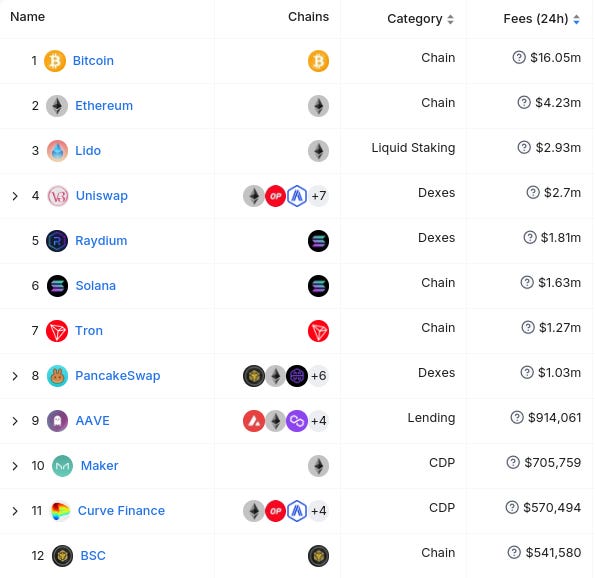This screenshot has height=578, width=595.
Task: Open the Solana link
Action: tap(96, 285)
